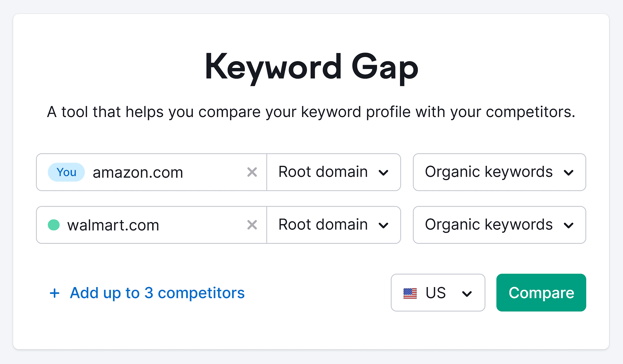Screen dimensions: 623x364
Task: Click the 'You' badge beside amazon.com
Action: [66, 172]
